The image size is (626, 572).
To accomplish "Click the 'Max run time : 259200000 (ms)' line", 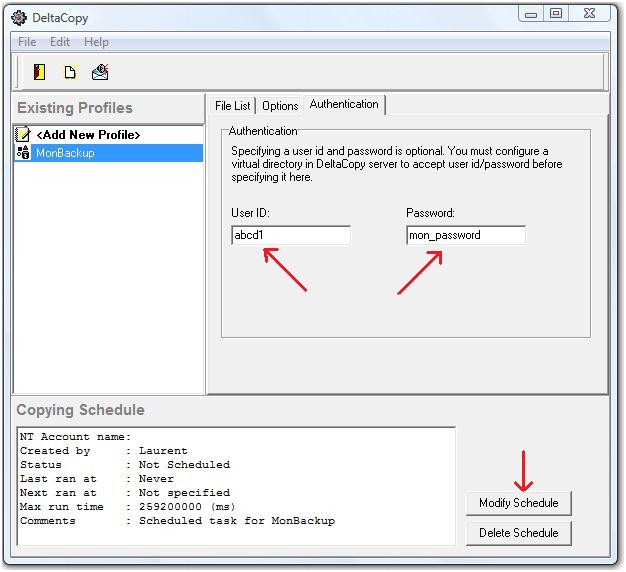I will 128,507.
